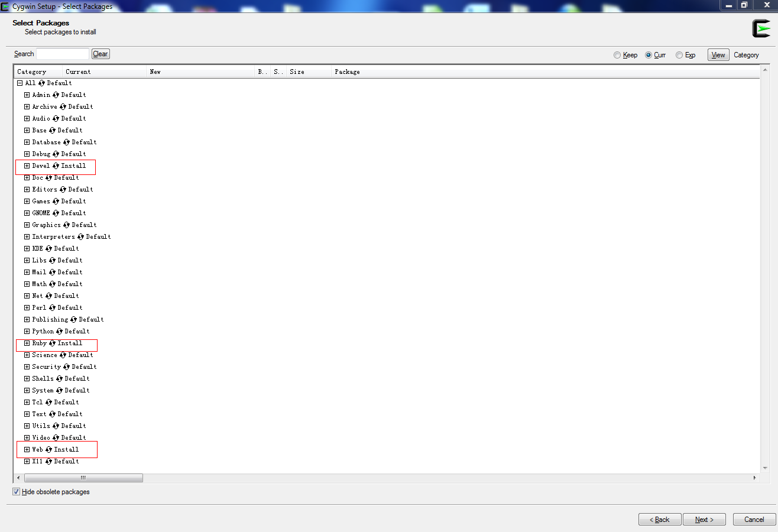Click the Video category label
The width and height of the screenshot is (778, 532).
tap(41, 438)
